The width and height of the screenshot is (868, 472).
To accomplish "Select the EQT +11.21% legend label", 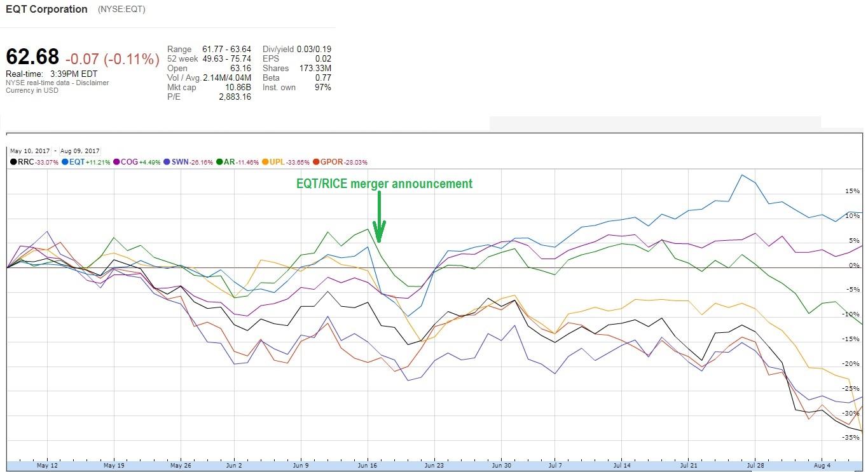I will (x=90, y=162).
